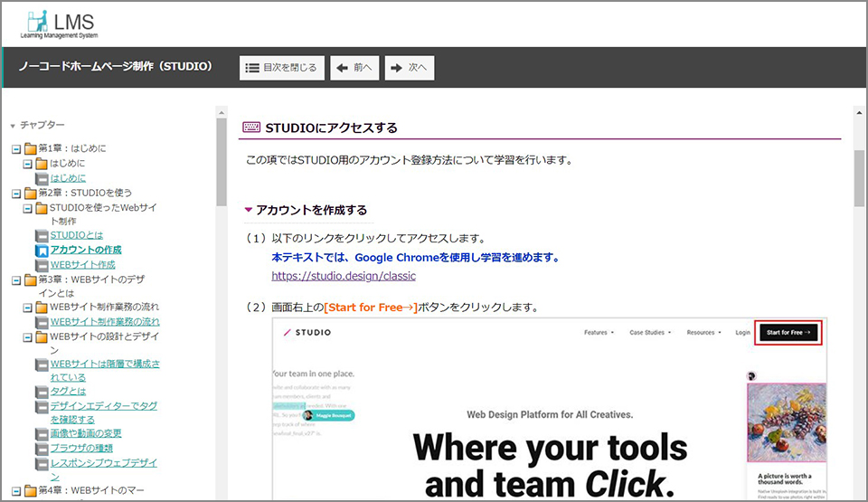Image resolution: width=868 pixels, height=502 pixels.
Task: Collapse 第4章:WEBサイトのマー chapter expander
Action: [x=16, y=491]
